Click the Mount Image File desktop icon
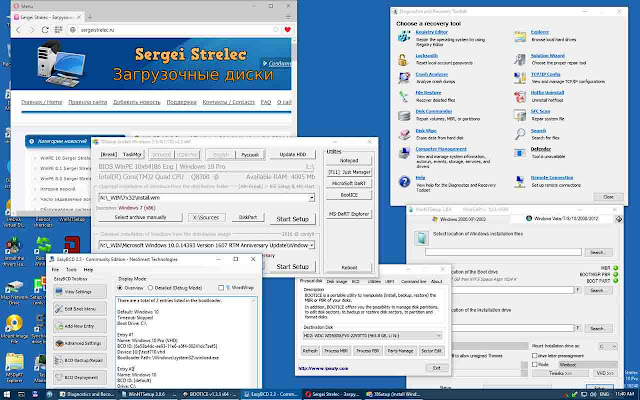This screenshot has width=640, height=400. pyautogui.click(x=14, y=329)
